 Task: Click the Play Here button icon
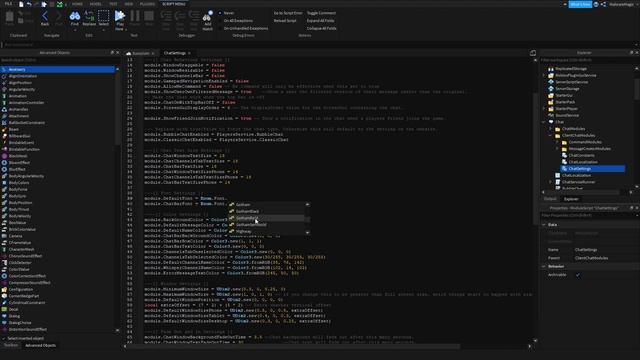click(x=119, y=16)
